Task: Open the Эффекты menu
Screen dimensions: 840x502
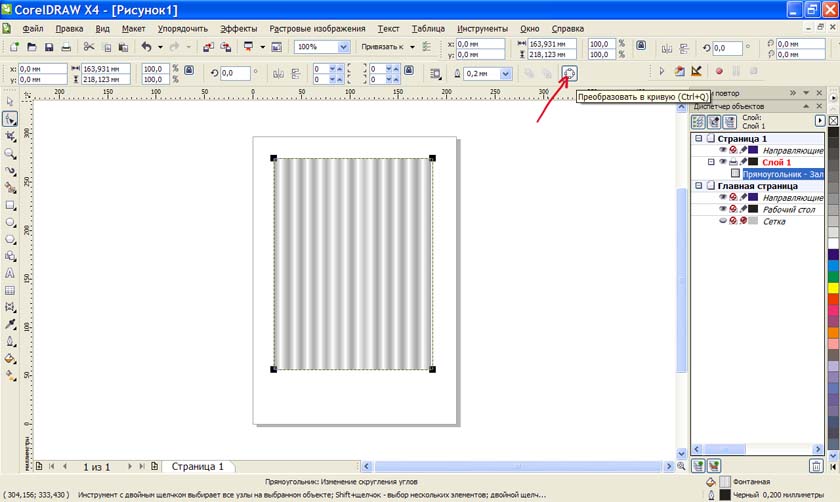Action: 238,29
